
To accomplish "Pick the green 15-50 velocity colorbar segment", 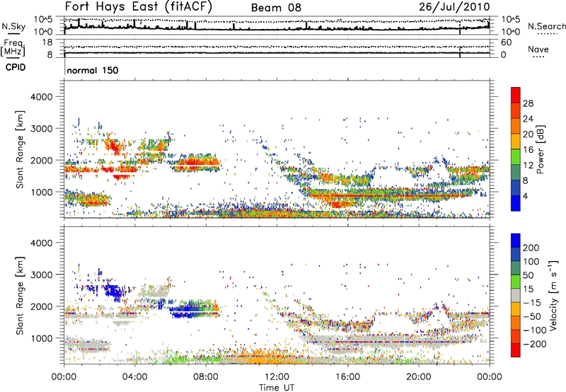I will (x=516, y=282).
